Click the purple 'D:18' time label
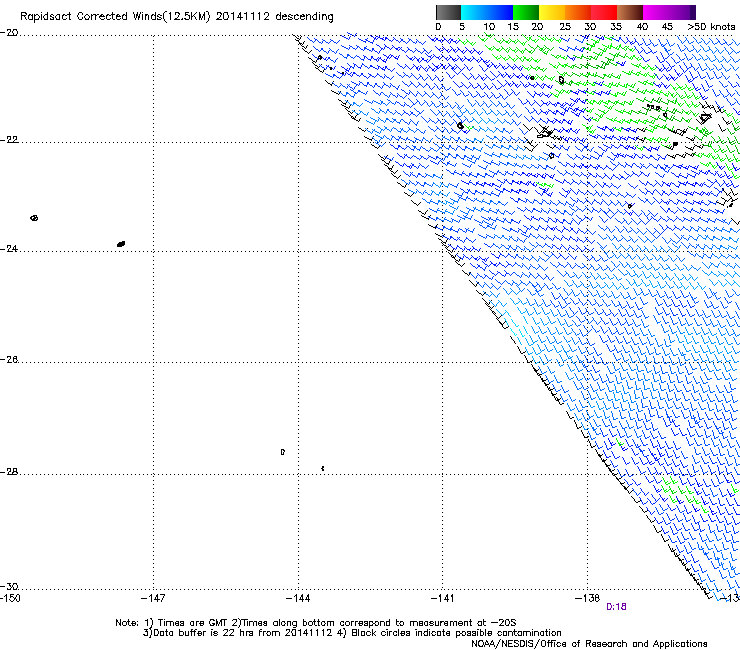The width and height of the screenshot is (740, 650). (616, 607)
